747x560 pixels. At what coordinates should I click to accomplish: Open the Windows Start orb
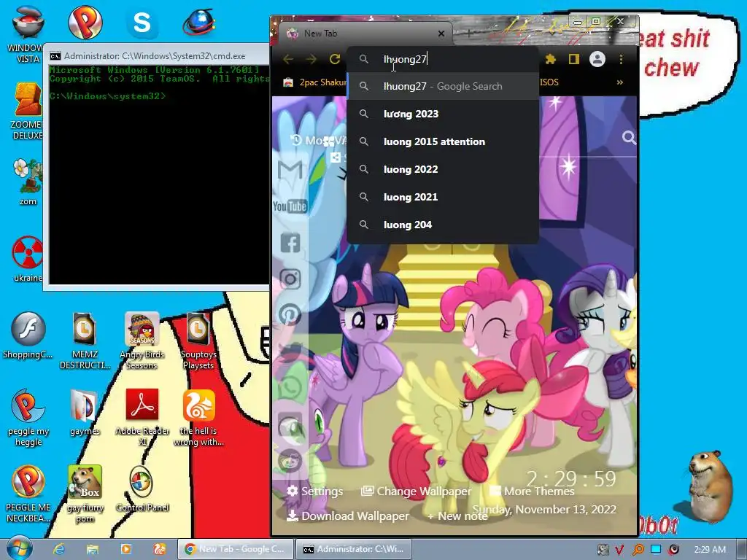point(19,548)
